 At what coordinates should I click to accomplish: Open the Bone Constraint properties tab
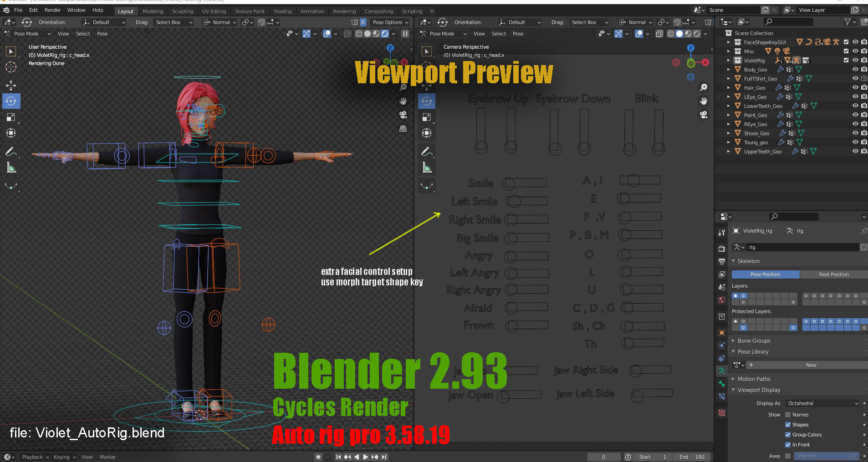point(722,396)
